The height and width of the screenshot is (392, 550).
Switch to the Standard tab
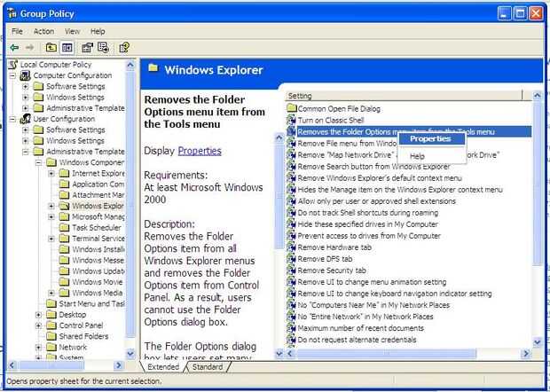point(208,367)
